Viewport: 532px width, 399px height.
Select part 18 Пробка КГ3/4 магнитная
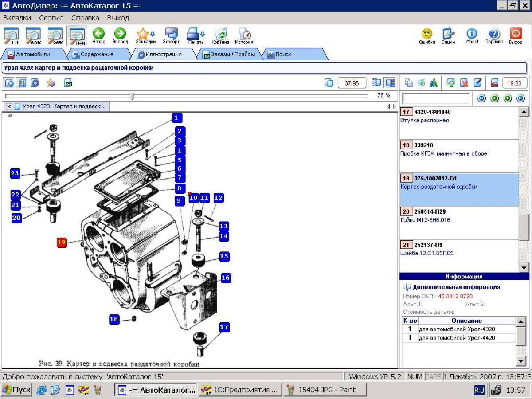pyautogui.click(x=459, y=156)
